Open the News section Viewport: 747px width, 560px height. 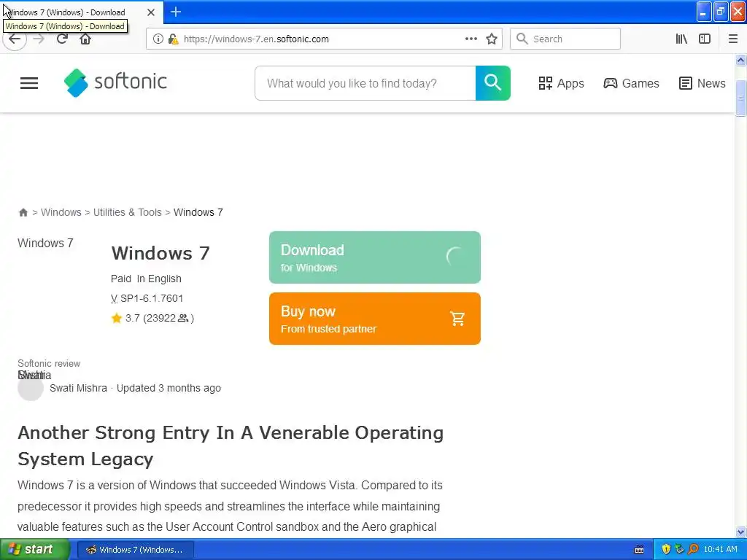703,83
